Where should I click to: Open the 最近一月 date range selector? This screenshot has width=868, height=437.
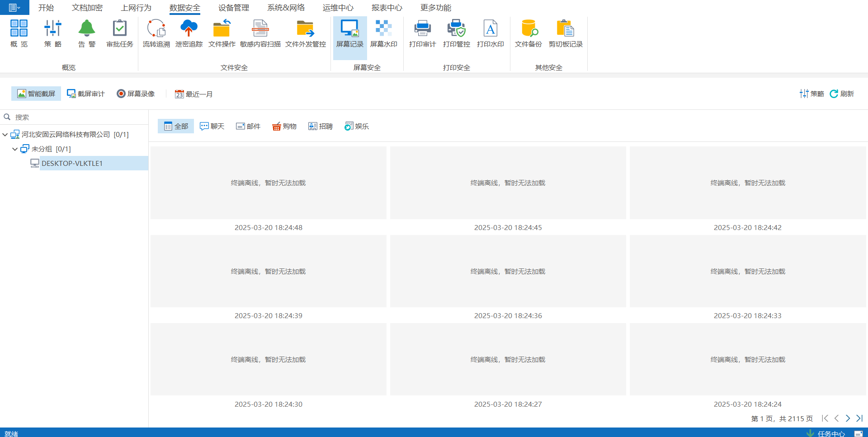[194, 94]
